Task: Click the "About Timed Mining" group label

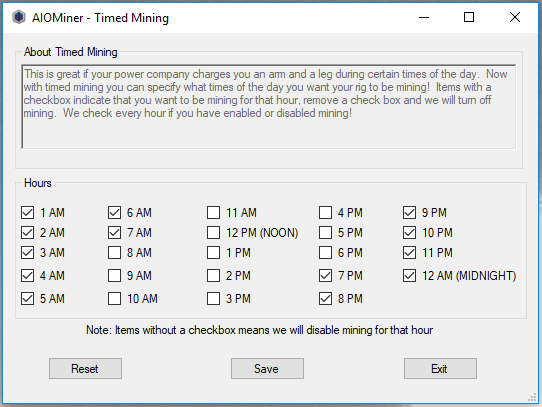Action: pyautogui.click(x=71, y=52)
